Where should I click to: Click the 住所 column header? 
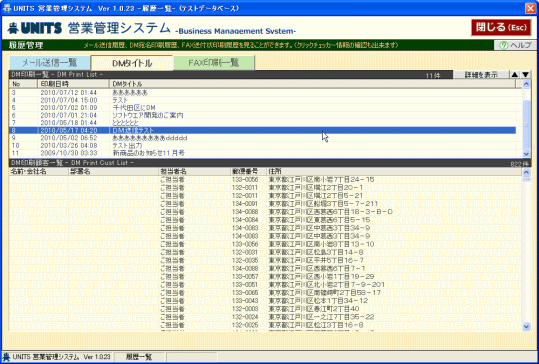pos(394,172)
